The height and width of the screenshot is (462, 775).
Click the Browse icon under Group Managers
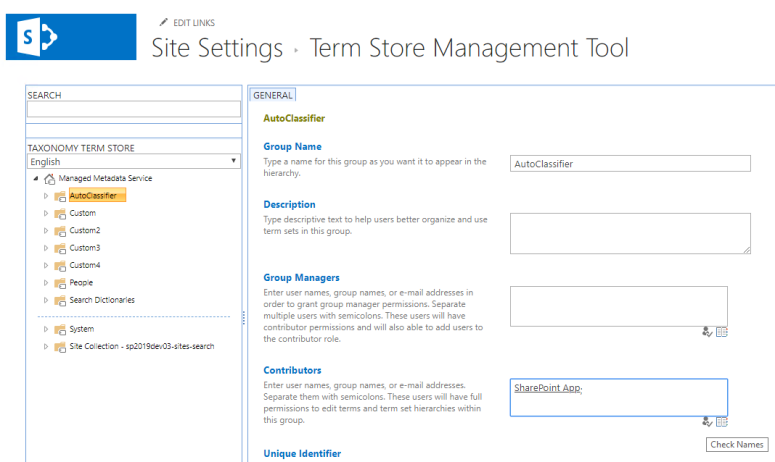point(721,333)
